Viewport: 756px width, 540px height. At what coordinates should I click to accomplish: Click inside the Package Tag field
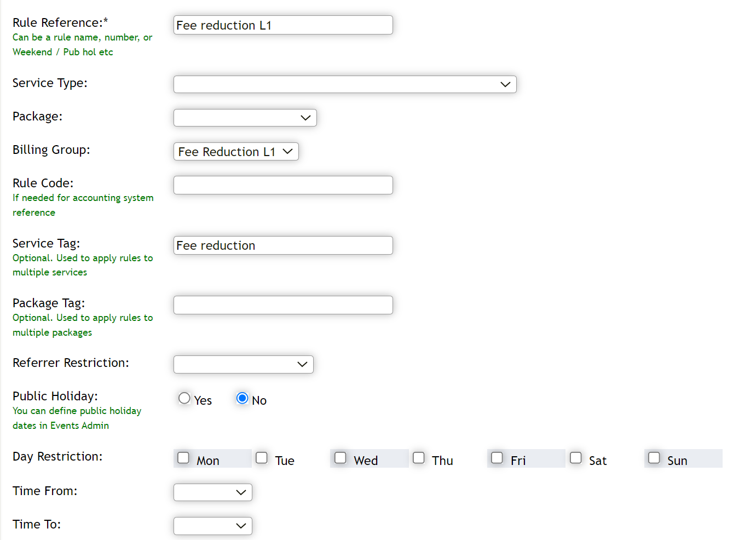[282, 305]
